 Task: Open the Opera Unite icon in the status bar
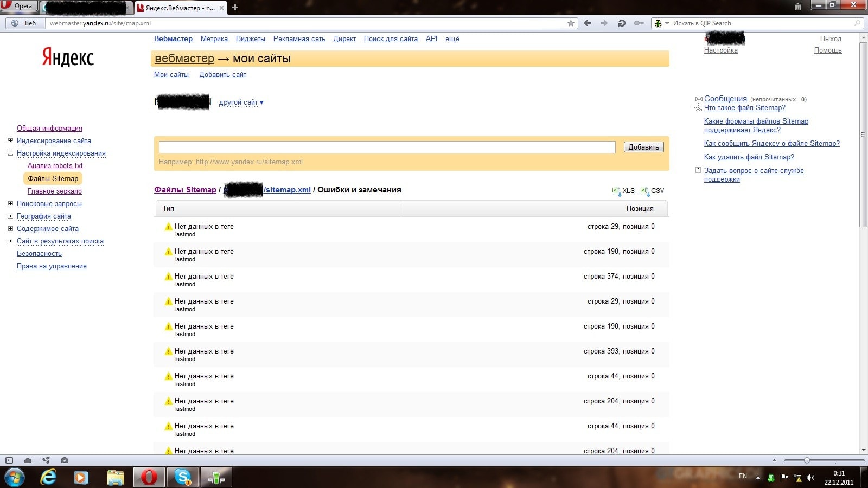(x=46, y=460)
